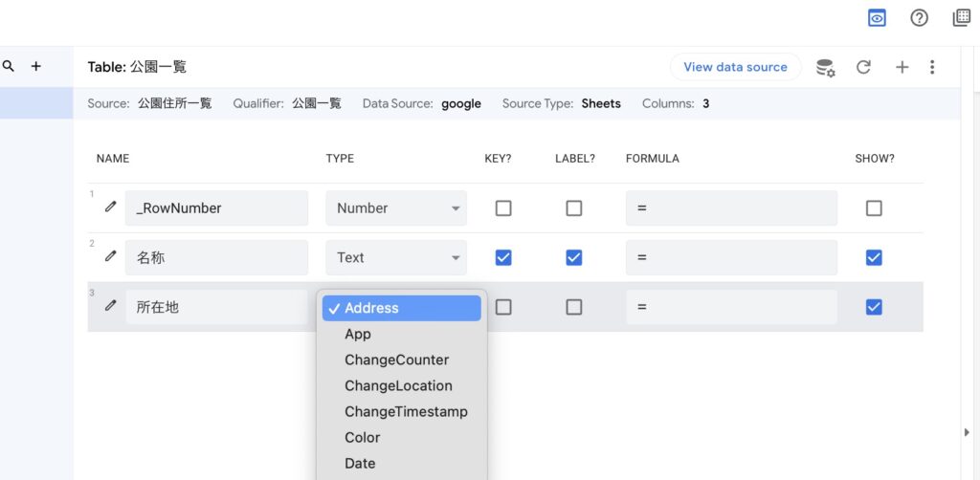The height and width of the screenshot is (480, 980).
Task: Click the regenerate schema refresh icon
Action: click(x=863, y=67)
